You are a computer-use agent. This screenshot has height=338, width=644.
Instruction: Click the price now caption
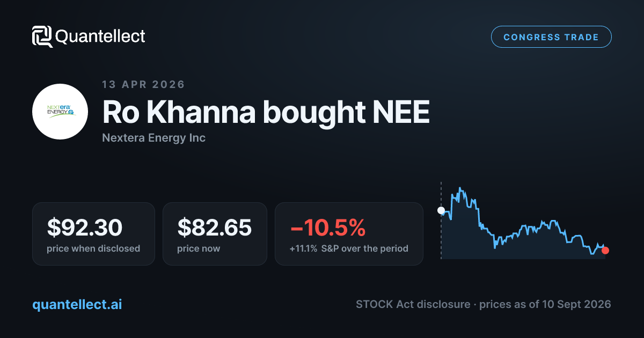[199, 248]
